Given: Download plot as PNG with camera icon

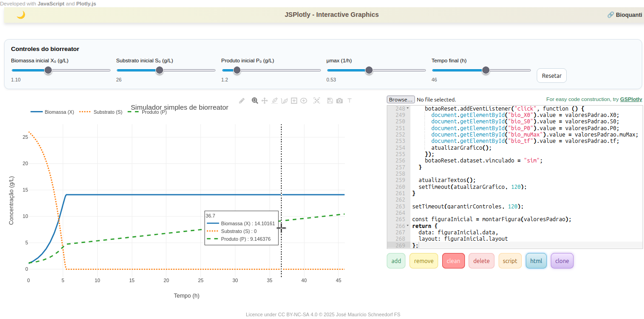Looking at the screenshot, I should [339, 101].
